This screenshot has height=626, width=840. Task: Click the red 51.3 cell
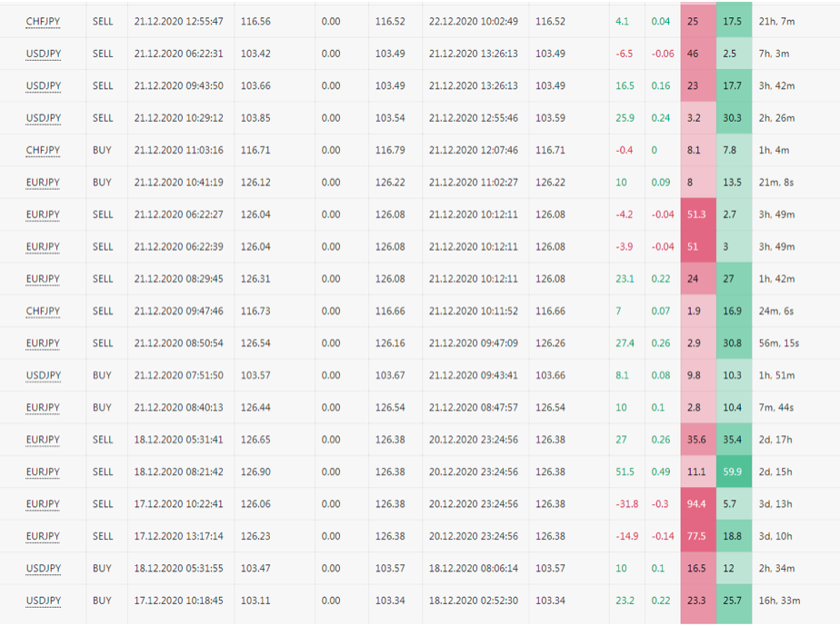(x=696, y=214)
